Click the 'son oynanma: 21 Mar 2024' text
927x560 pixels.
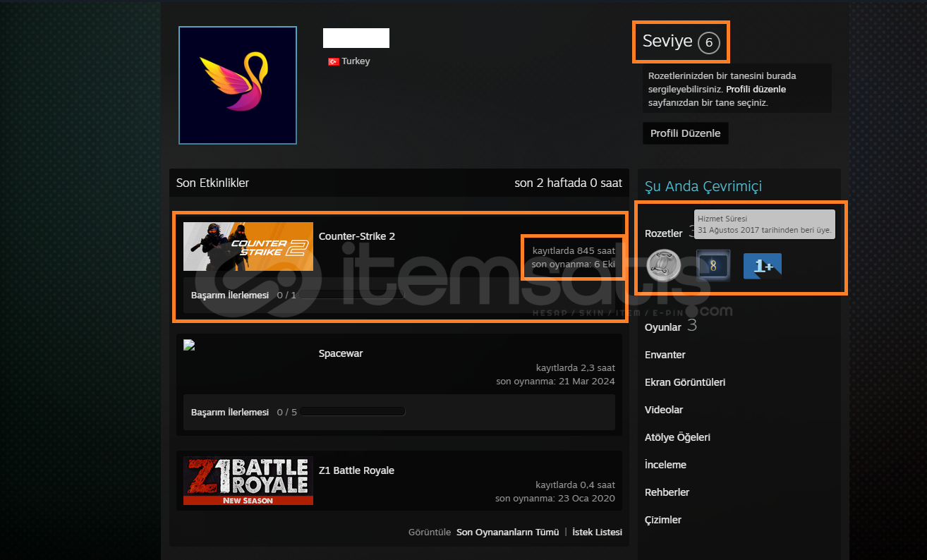coord(555,381)
